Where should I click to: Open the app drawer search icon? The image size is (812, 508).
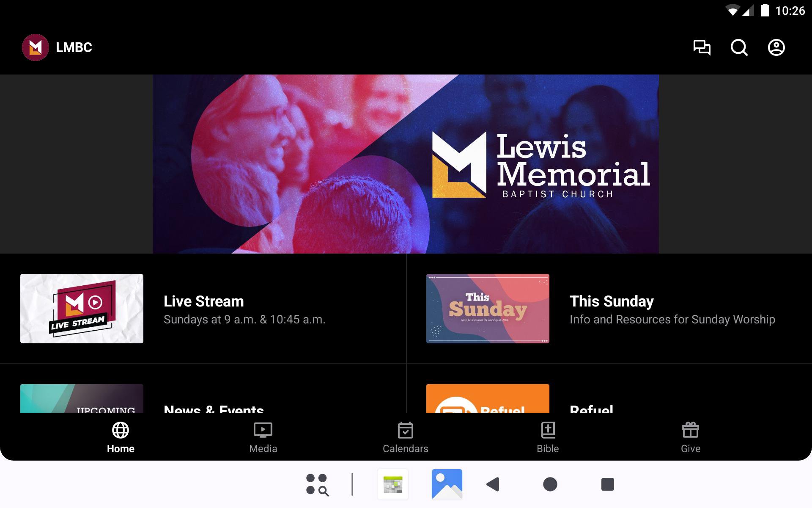317,484
